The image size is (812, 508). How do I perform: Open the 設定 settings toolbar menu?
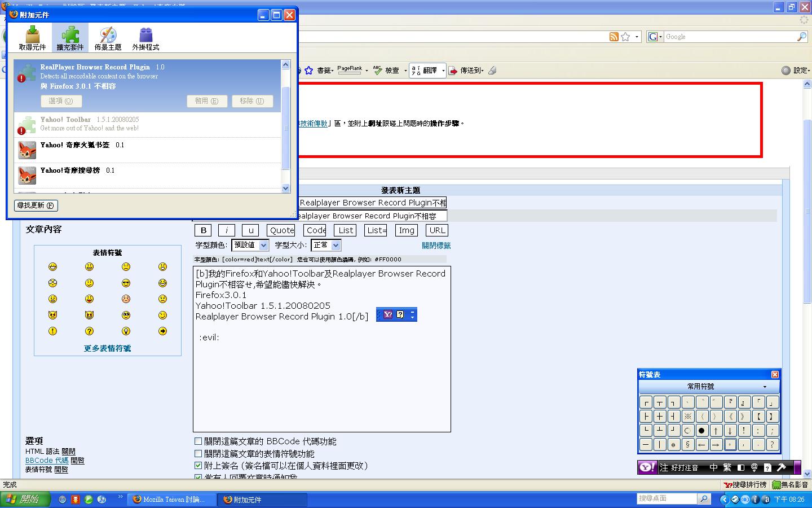pos(796,71)
